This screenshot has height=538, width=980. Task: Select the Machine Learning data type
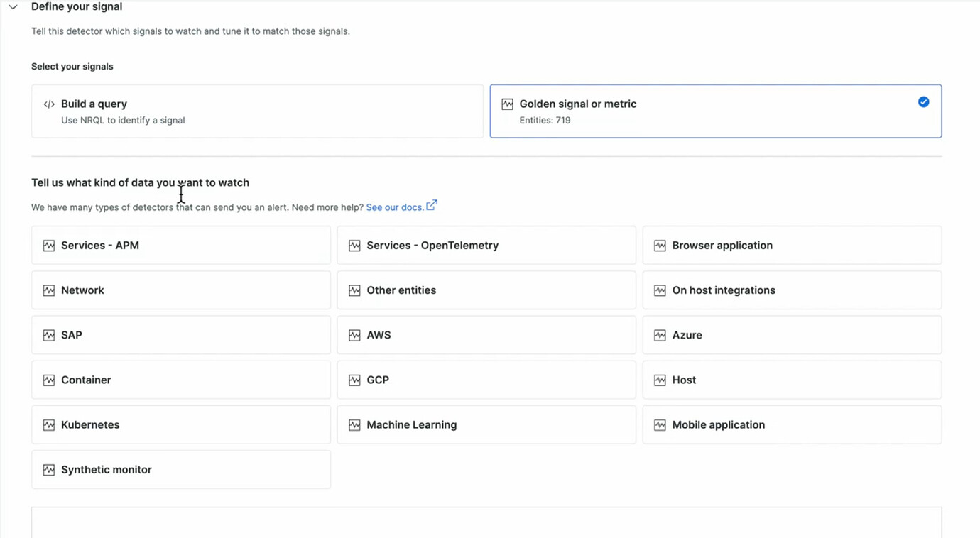coord(486,424)
